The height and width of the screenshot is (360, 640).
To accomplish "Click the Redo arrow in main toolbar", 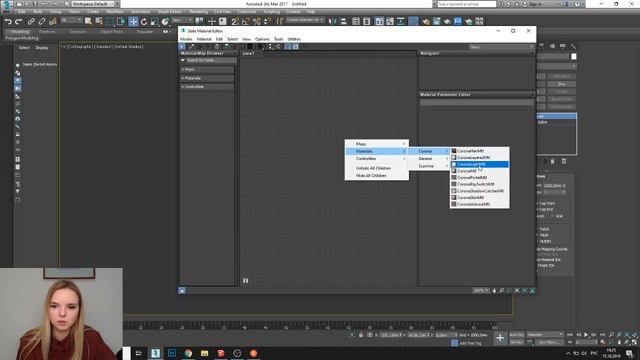I will coord(18,21).
